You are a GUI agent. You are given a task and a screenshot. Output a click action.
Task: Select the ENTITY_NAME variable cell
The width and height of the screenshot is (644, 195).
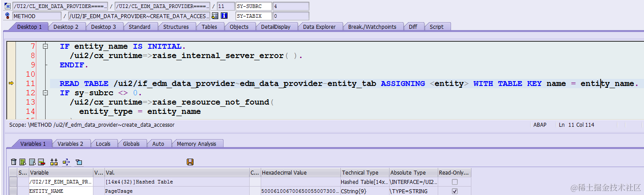[61, 191]
